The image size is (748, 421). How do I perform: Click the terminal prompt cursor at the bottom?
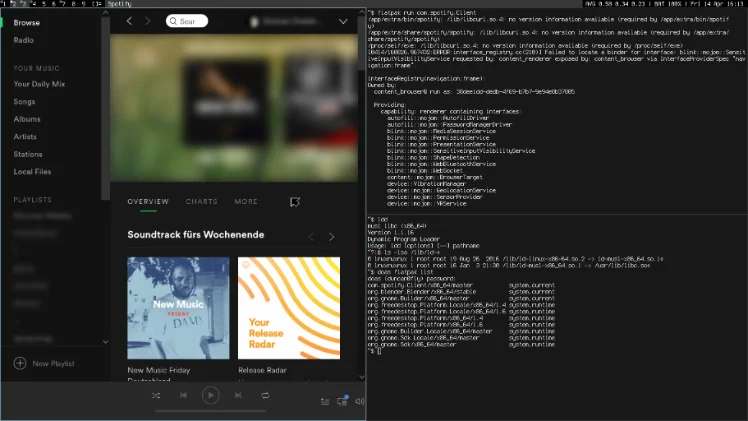379,351
